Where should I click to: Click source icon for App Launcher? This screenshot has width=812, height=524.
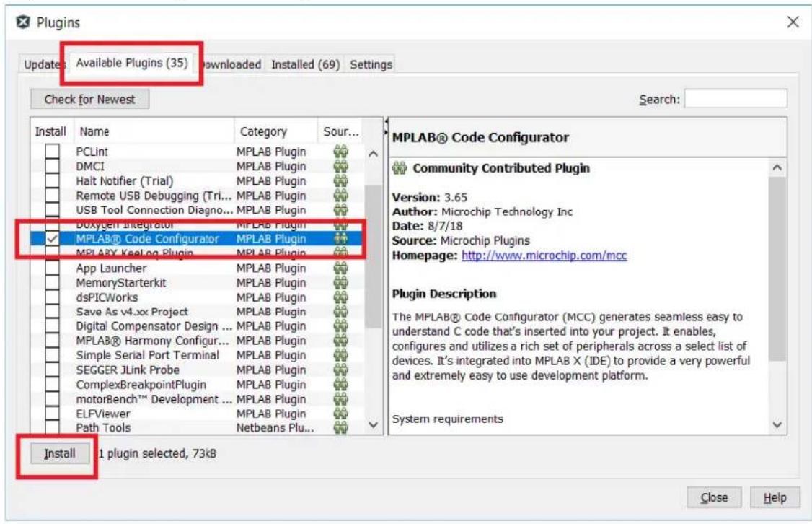(341, 268)
